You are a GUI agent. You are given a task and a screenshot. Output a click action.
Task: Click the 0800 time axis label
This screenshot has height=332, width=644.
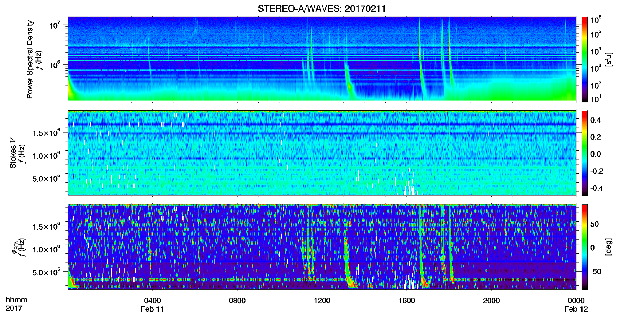237,300
